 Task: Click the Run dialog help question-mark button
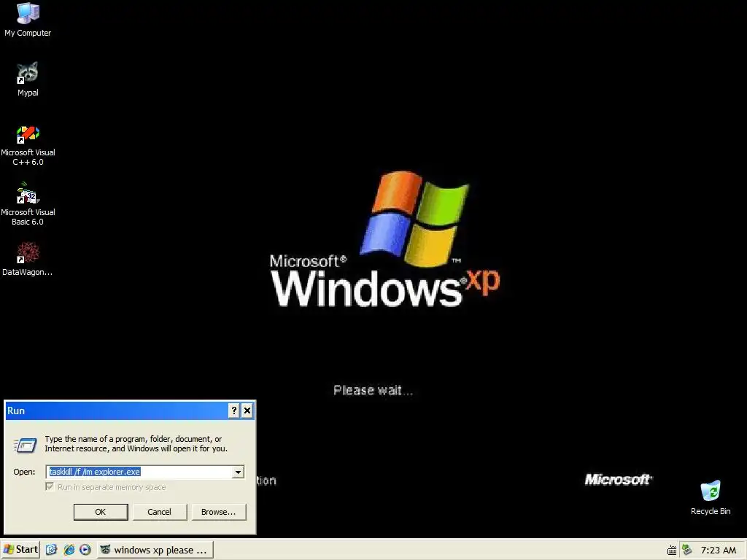(233, 411)
